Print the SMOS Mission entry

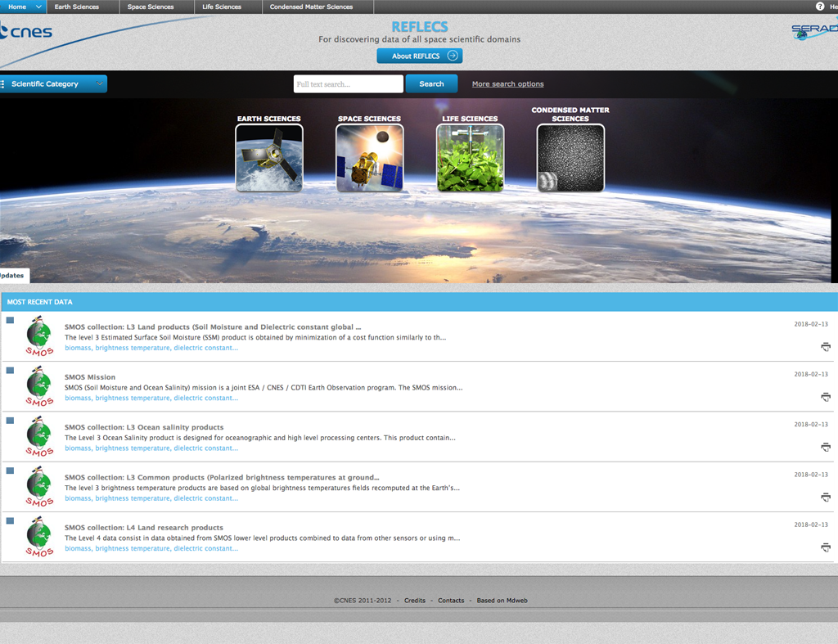click(826, 397)
